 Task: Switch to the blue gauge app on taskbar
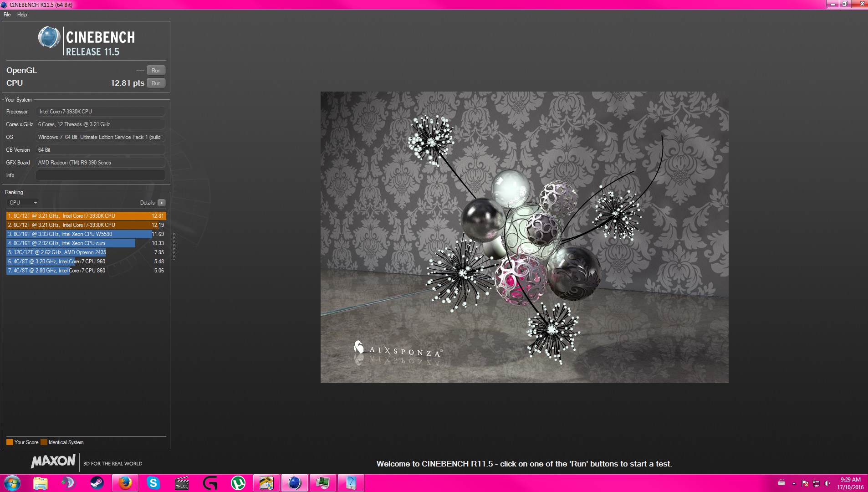point(351,483)
